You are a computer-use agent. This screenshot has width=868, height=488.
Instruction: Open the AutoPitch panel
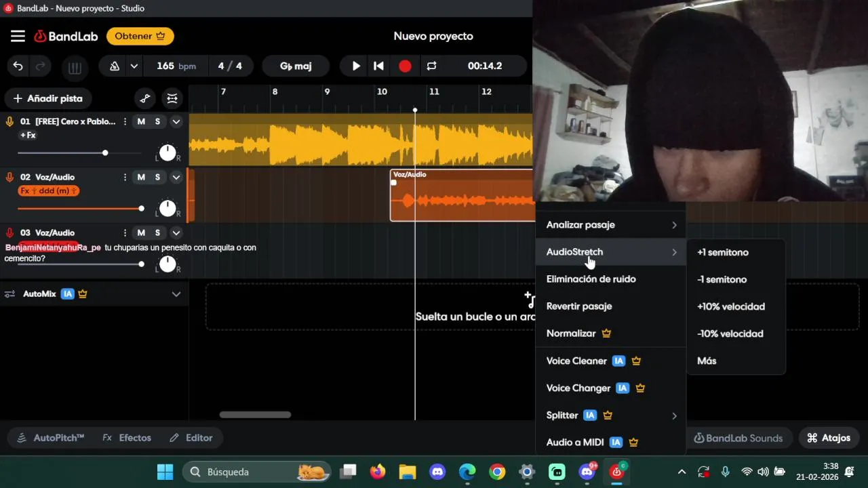[50, 438]
